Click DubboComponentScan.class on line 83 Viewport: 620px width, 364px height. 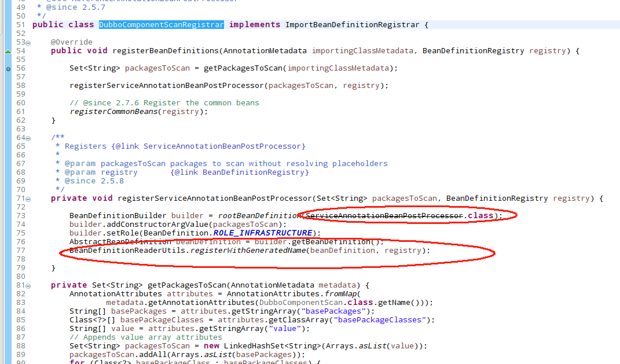click(316, 303)
